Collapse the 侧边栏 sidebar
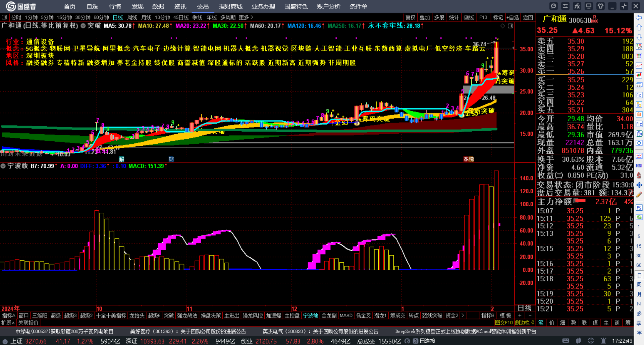The height and width of the screenshot is (345, 644). [525, 323]
